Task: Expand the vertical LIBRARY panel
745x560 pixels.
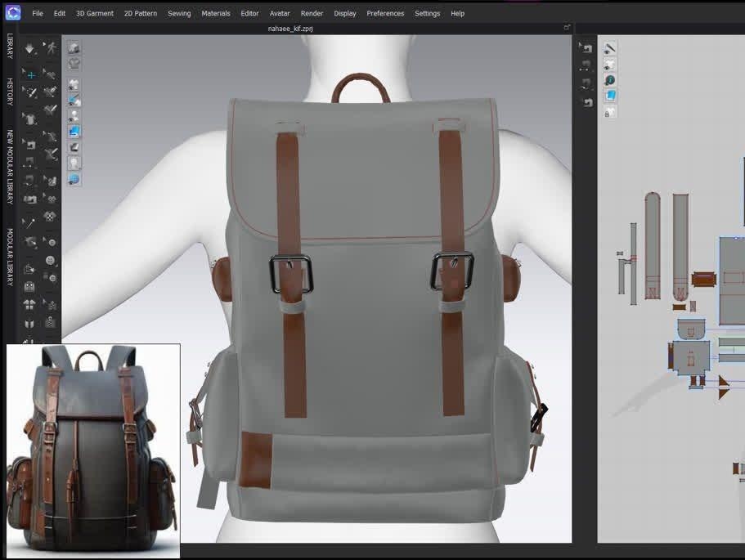Action: pos(10,47)
